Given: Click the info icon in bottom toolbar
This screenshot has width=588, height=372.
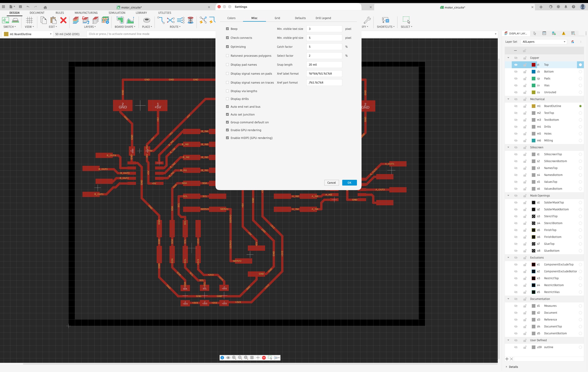Looking at the screenshot, I should click(x=222, y=358).
